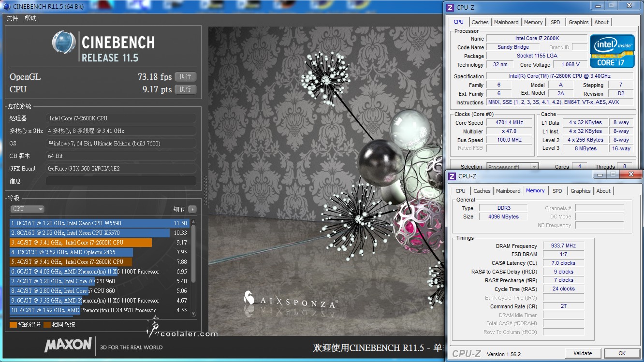The height and width of the screenshot is (362, 644).
Task: Click the lower CPU-Z window title icon
Action: coord(452,176)
